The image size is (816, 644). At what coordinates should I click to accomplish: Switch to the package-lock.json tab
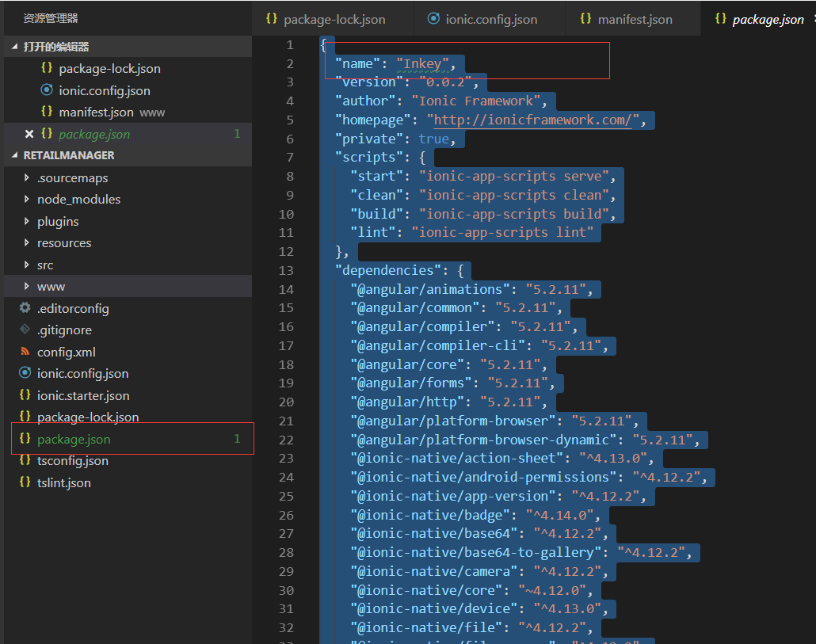pos(334,19)
